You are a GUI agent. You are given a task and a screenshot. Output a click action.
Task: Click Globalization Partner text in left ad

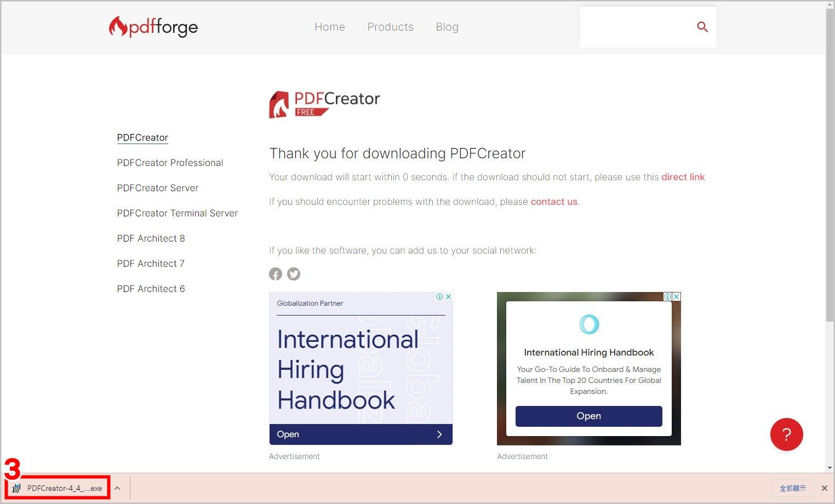[310, 303]
